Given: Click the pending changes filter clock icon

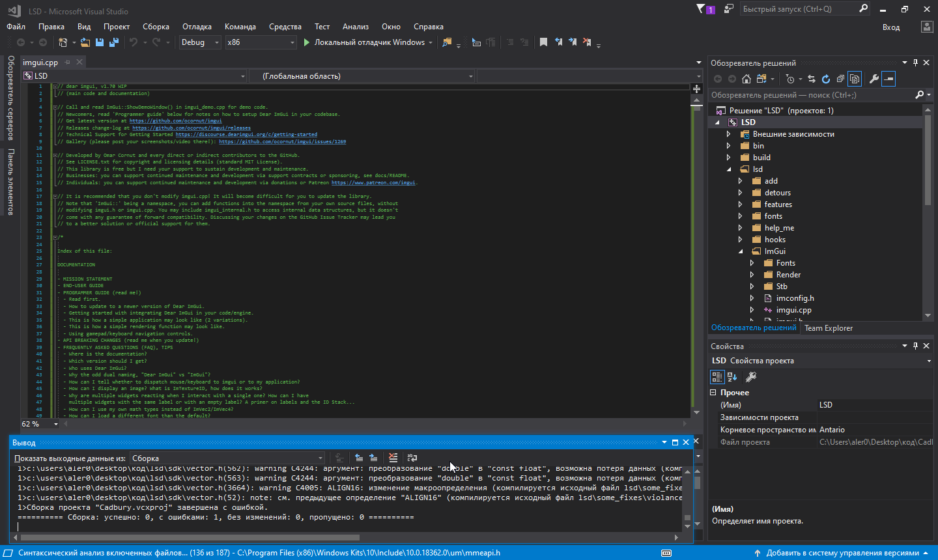Looking at the screenshot, I should pos(790,79).
